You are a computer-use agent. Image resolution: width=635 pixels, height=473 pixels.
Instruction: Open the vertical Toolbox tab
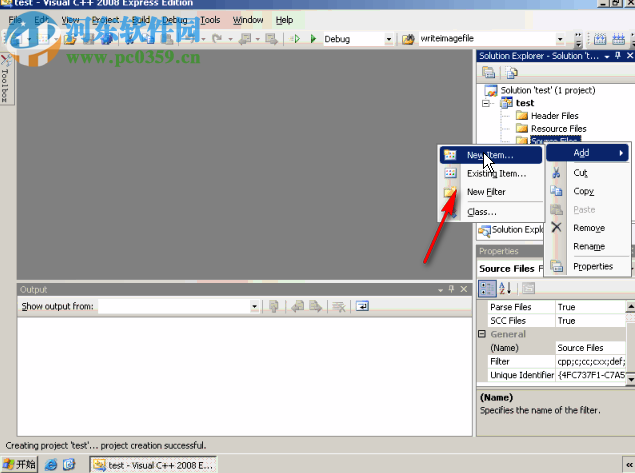[6, 79]
